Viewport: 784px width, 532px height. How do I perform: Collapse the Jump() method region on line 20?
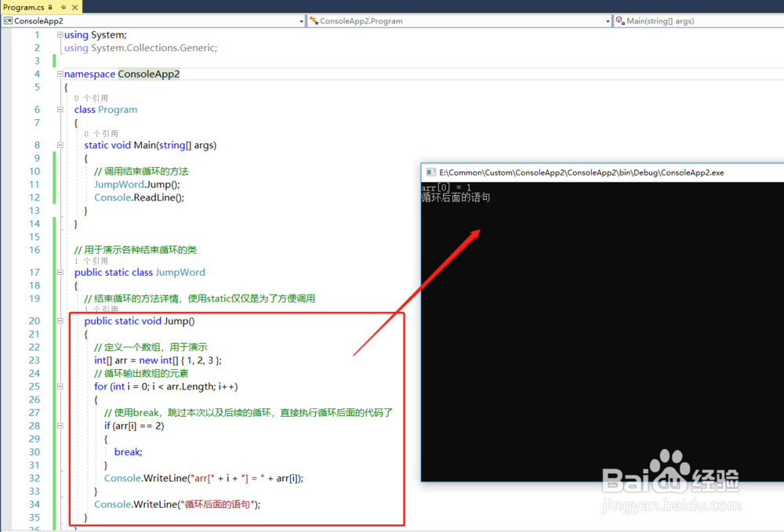pos(60,320)
